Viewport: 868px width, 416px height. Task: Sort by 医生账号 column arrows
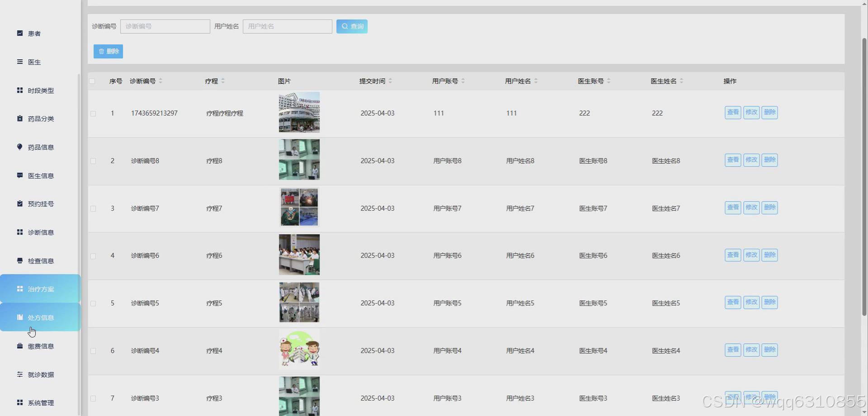point(609,81)
